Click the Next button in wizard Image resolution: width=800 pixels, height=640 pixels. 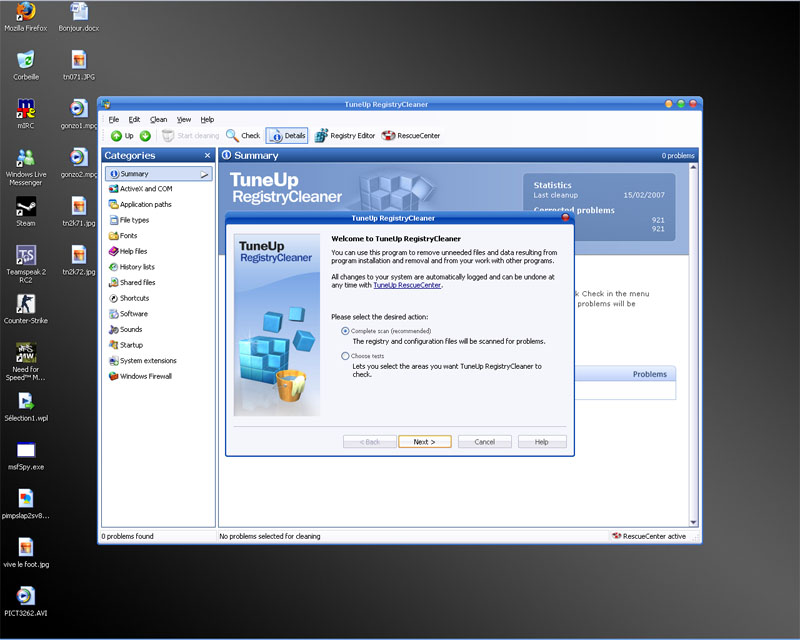click(x=424, y=442)
